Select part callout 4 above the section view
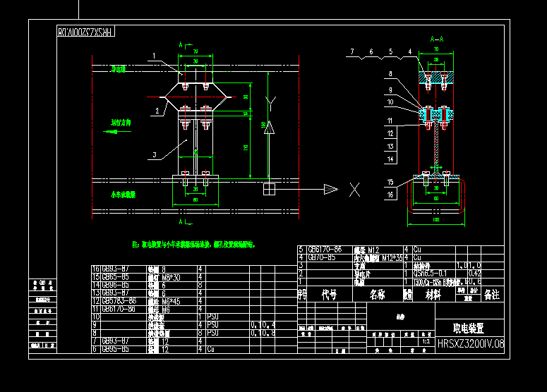The image size is (547, 392). 410,51
